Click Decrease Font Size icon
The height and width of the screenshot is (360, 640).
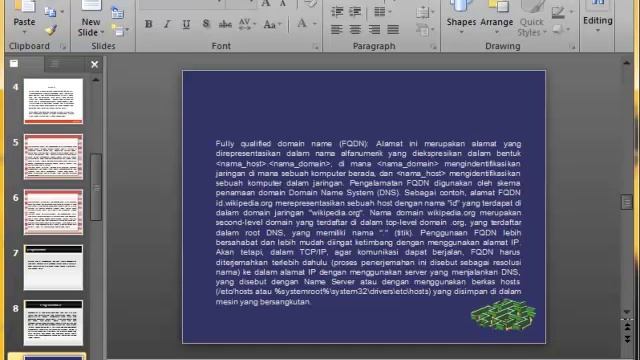click(283, 4)
